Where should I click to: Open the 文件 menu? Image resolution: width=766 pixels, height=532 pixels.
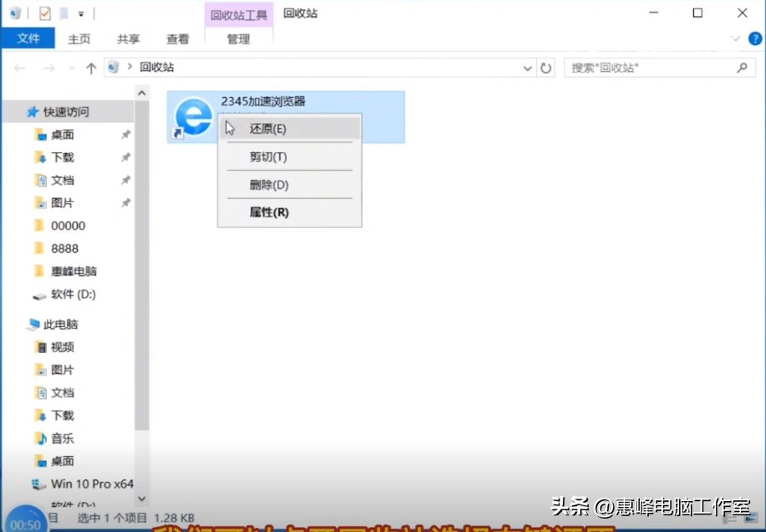[x=28, y=38]
